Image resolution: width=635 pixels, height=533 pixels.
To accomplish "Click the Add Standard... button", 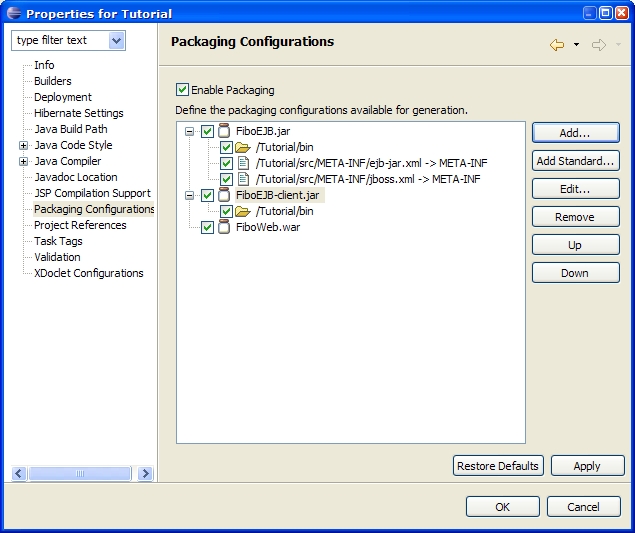I will [575, 161].
